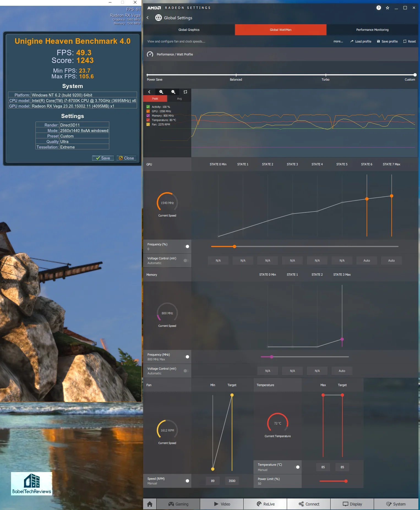Toggle GPU Voltage Control (mV) switch

click(186, 261)
